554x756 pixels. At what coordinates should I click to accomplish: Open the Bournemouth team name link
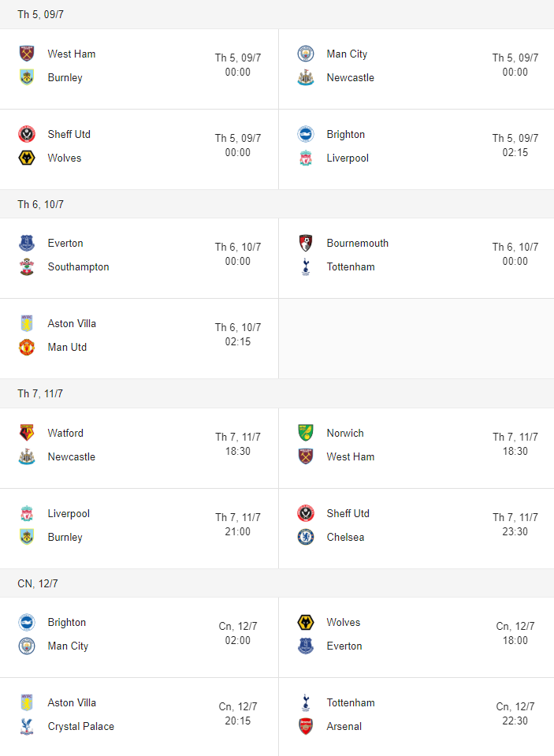pos(357,243)
